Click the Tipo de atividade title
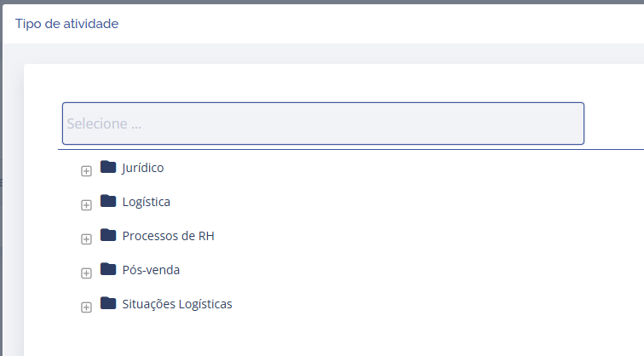 (66, 24)
